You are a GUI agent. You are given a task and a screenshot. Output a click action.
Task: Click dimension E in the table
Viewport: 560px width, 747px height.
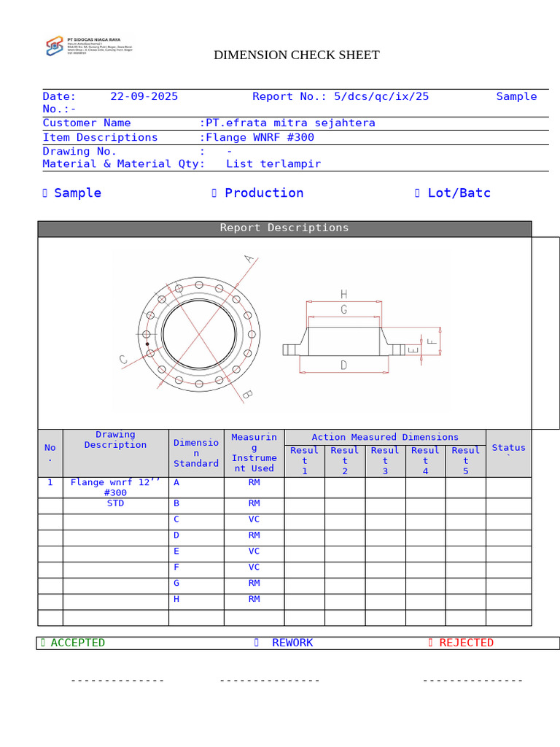[176, 551]
